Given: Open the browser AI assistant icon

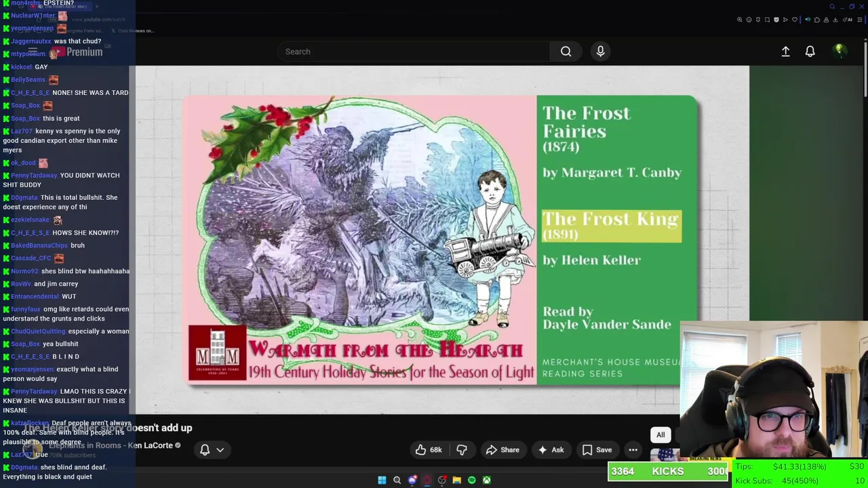Looking at the screenshot, I should tap(848, 20).
